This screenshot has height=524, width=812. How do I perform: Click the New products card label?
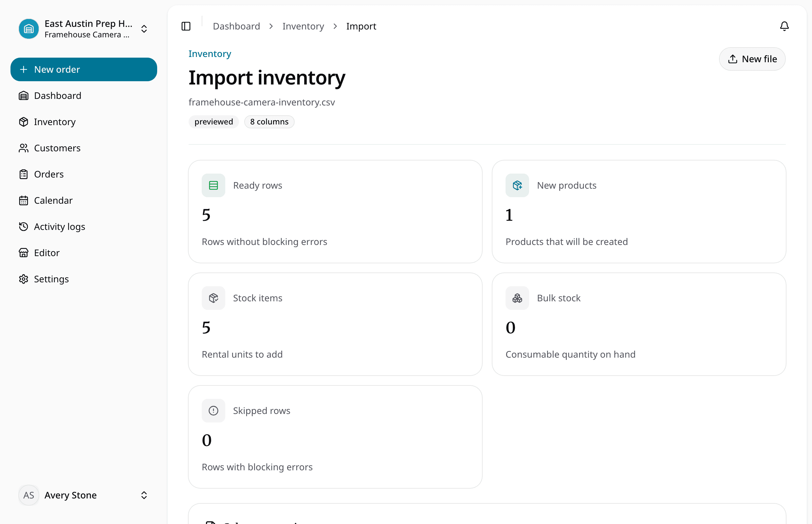(x=566, y=185)
